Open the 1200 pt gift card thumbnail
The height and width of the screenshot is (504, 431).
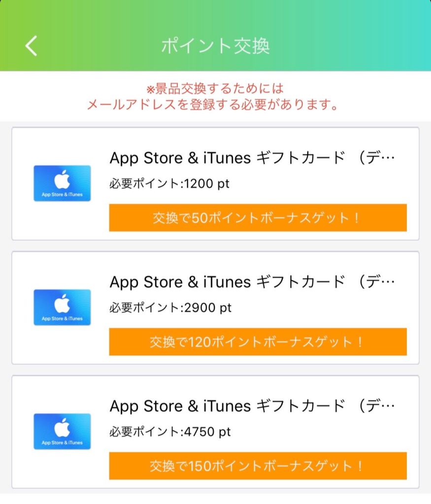click(62, 183)
